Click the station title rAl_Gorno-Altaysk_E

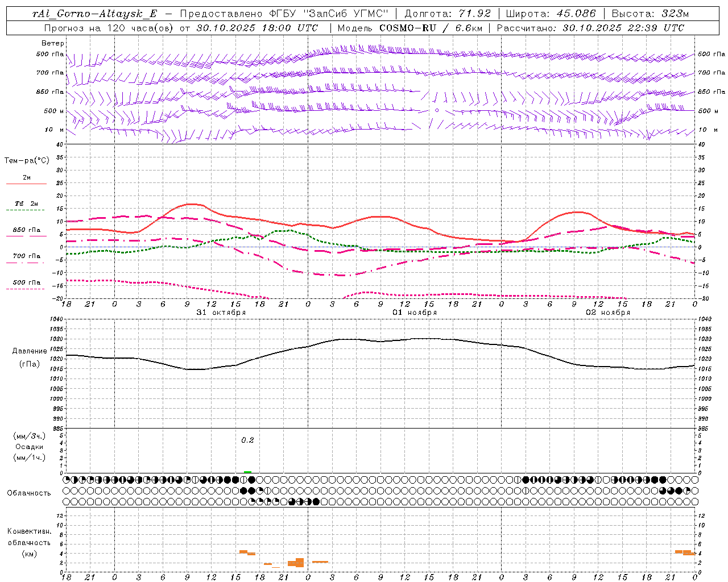point(94,14)
